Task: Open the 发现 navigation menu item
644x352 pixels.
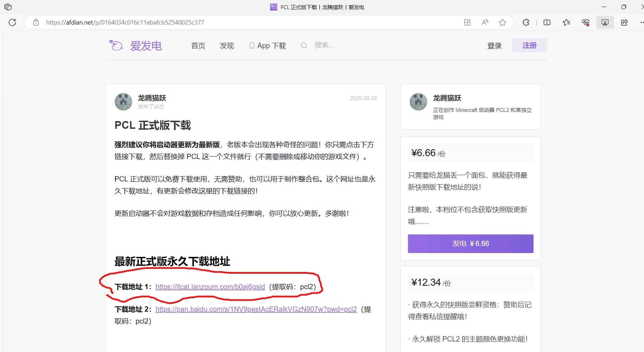Action: [x=227, y=45]
